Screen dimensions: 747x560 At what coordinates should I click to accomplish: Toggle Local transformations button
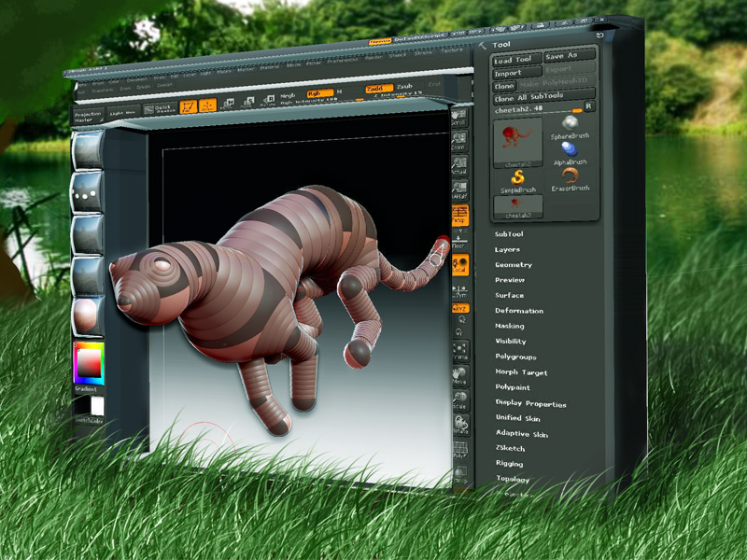460,264
